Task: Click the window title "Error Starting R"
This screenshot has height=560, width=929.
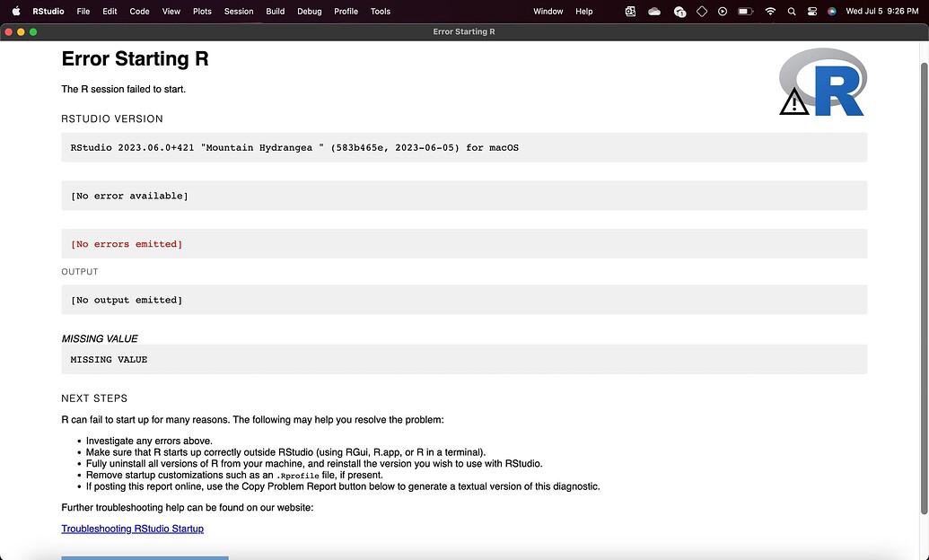Action: click(x=464, y=32)
